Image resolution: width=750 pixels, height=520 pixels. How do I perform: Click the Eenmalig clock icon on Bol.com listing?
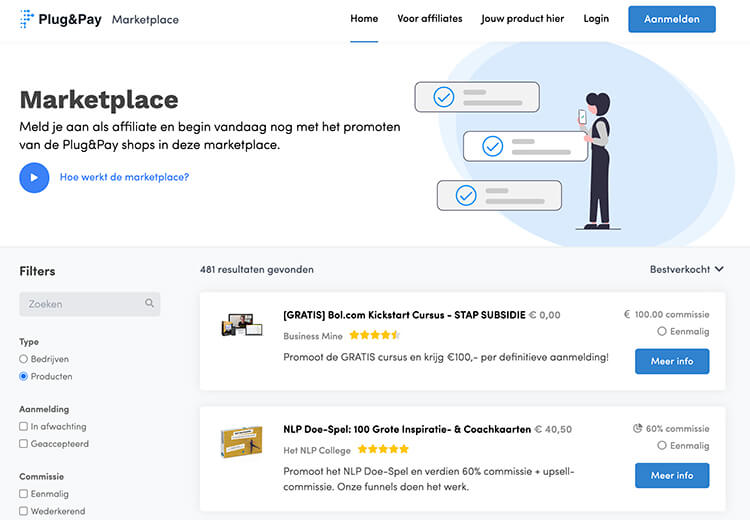pos(662,331)
